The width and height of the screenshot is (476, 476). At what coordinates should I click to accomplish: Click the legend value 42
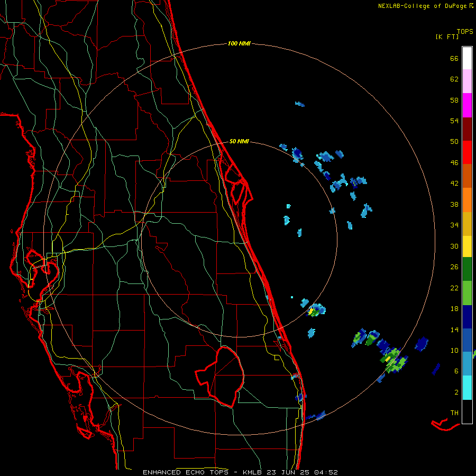454,183
